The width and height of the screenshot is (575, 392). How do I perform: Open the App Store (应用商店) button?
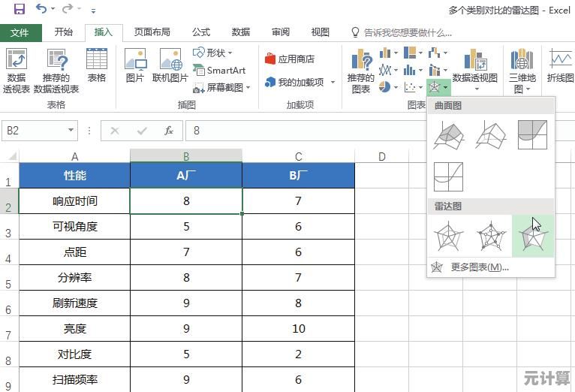click(x=290, y=59)
